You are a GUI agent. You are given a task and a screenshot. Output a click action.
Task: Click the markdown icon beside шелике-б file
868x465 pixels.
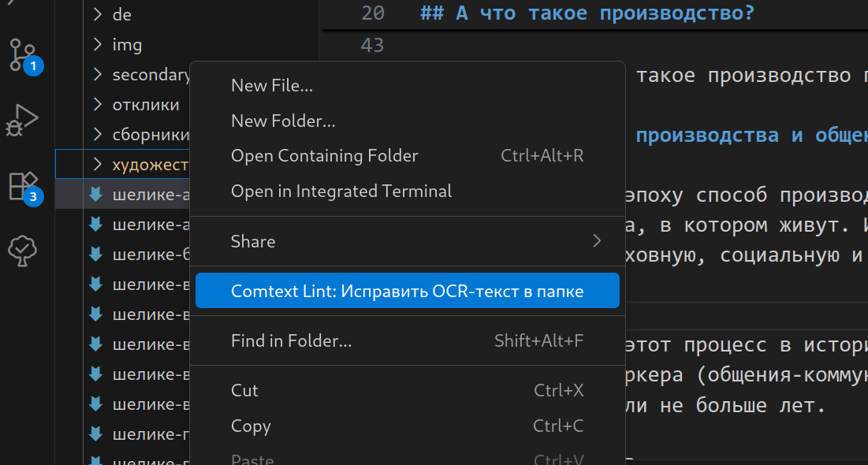pyautogui.click(x=97, y=255)
